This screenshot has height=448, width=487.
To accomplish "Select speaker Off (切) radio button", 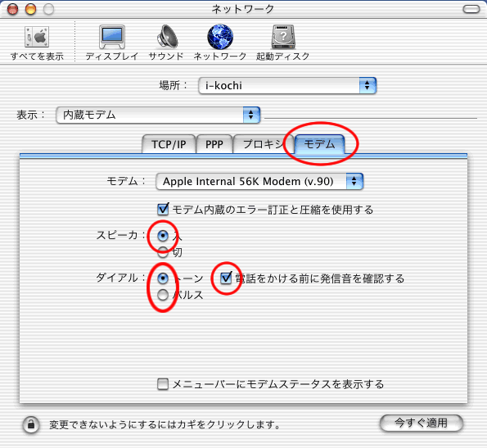I will pos(163,252).
